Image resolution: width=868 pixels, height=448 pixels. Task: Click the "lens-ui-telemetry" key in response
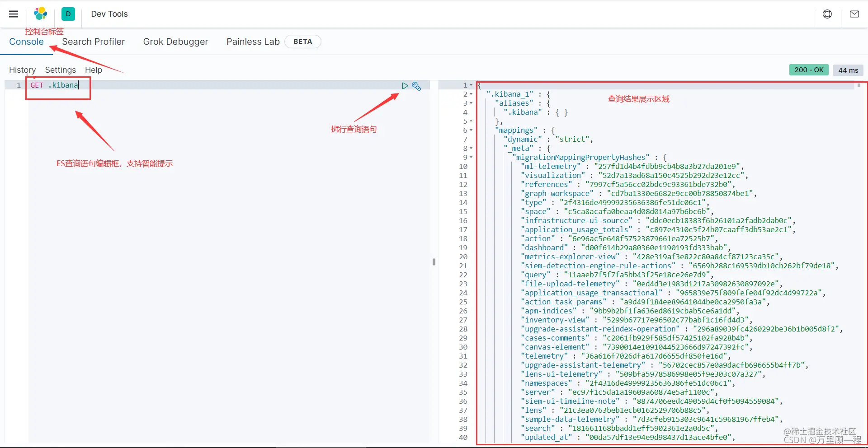pyautogui.click(x=561, y=374)
